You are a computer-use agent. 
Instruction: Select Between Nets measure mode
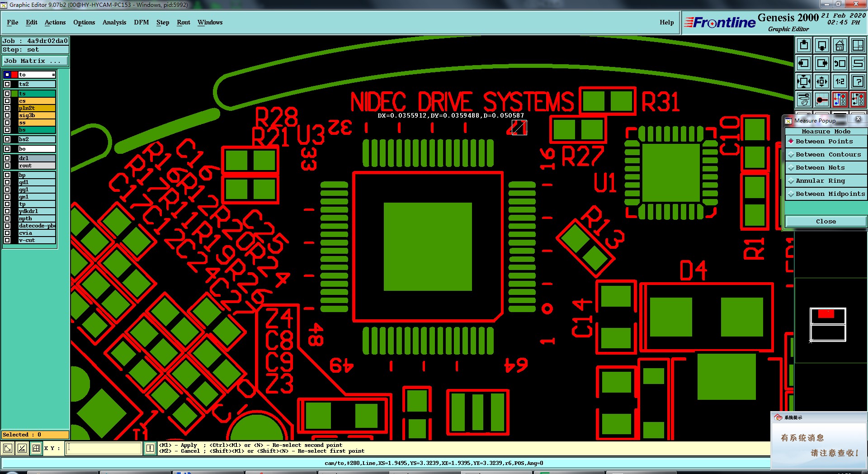point(826,168)
